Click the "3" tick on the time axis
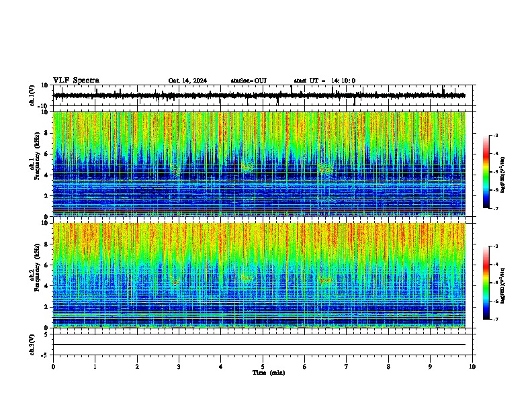The image size is (532, 411). tap(179, 367)
